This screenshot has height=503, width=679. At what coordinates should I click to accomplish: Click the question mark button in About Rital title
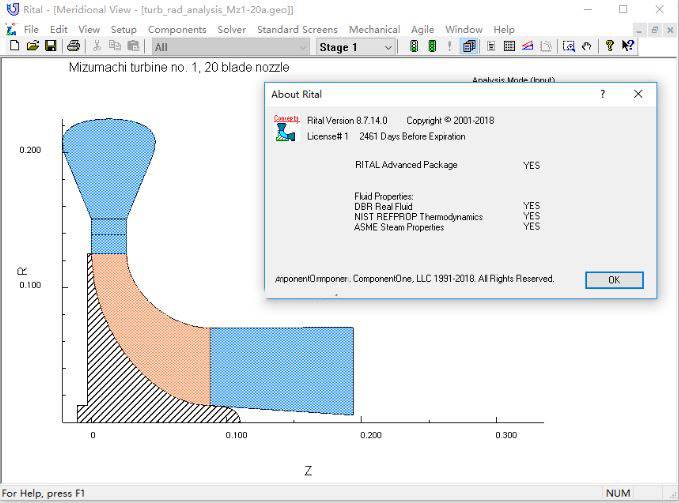point(603,94)
